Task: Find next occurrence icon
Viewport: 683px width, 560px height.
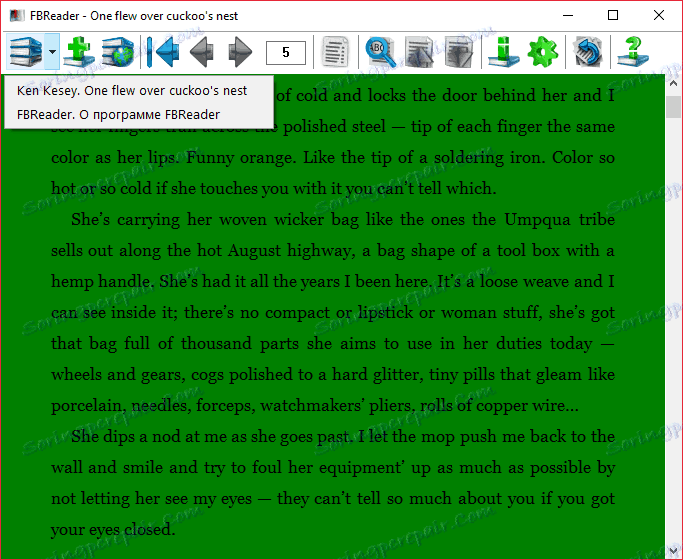Action: click(x=459, y=52)
